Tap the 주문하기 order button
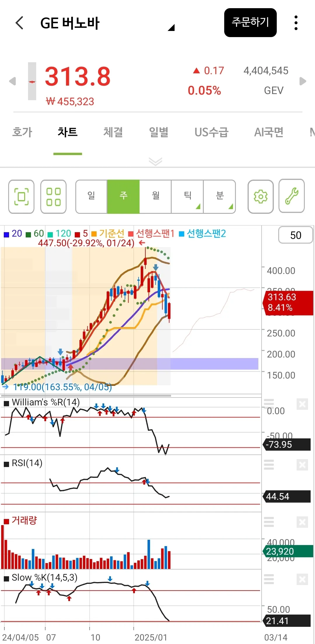Viewport: 315px width, 644px height. (x=250, y=22)
